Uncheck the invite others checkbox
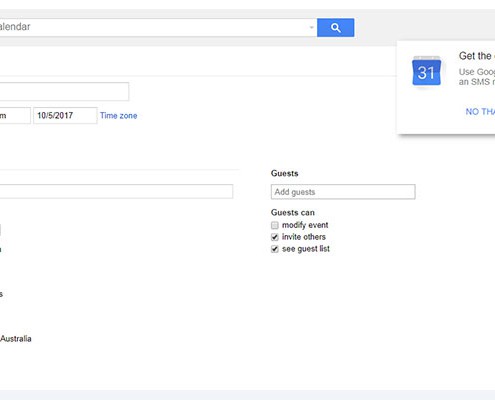Viewport: 495px width, 400px height. click(x=275, y=237)
